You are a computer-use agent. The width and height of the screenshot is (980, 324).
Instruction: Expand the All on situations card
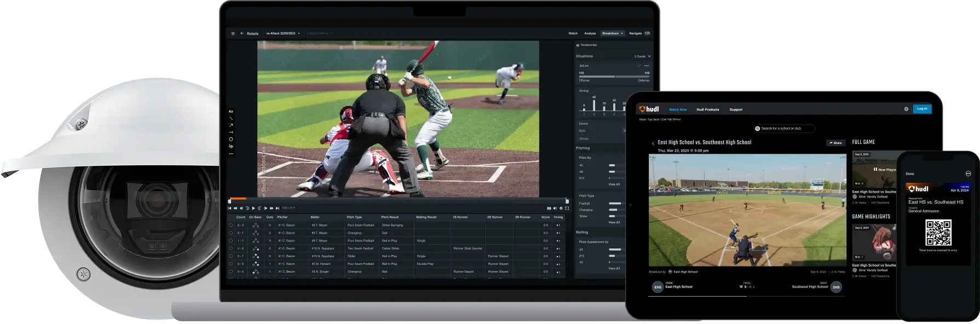[x=639, y=66]
